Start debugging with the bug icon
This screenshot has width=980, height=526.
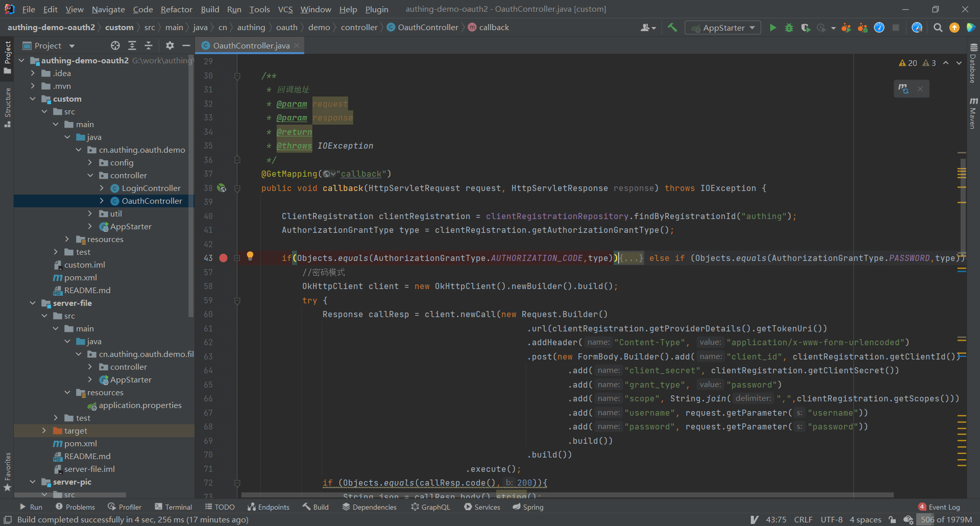click(x=789, y=28)
